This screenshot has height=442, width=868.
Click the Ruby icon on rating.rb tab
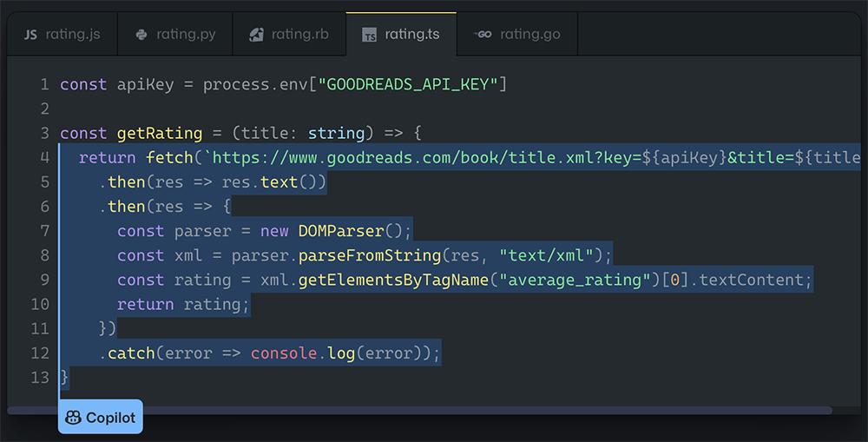click(256, 35)
